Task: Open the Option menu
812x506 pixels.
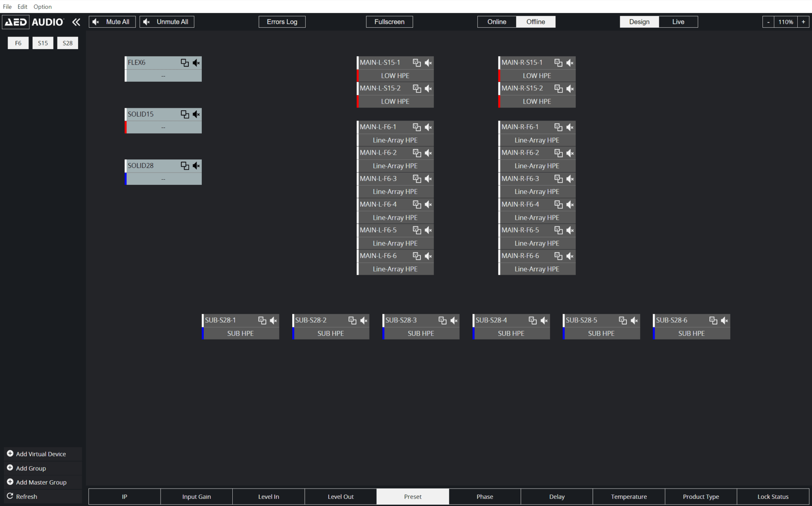Action: [42, 6]
